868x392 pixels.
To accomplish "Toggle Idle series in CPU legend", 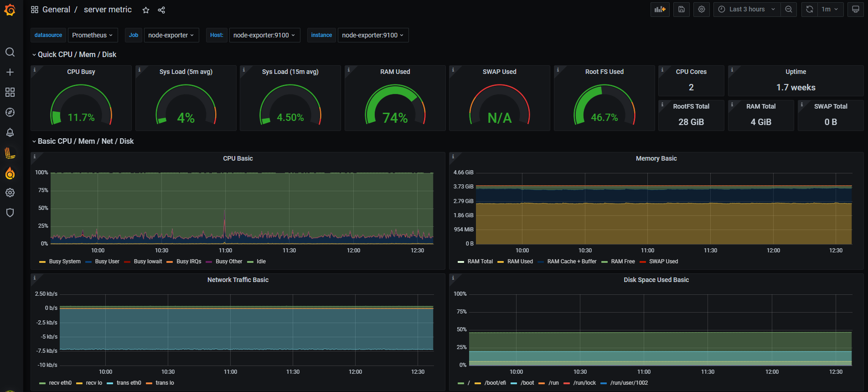I will point(261,261).
